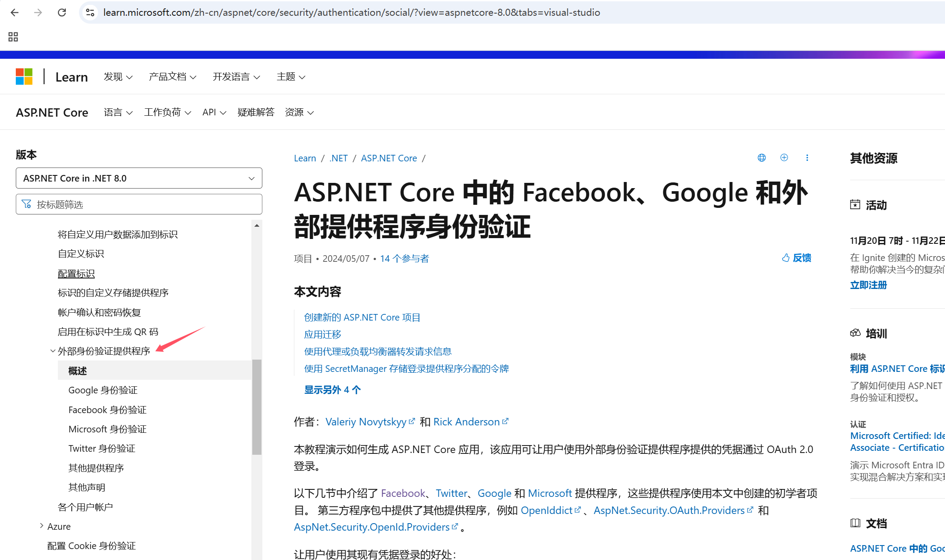Open the 发现 menu
Screen dimensions: 945x560
point(118,77)
